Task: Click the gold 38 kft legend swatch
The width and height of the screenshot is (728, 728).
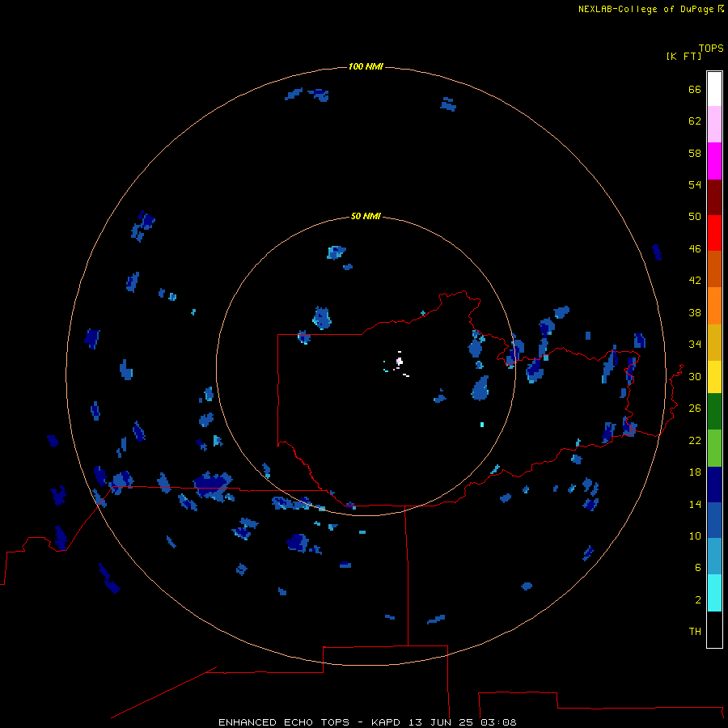Action: tap(714, 341)
